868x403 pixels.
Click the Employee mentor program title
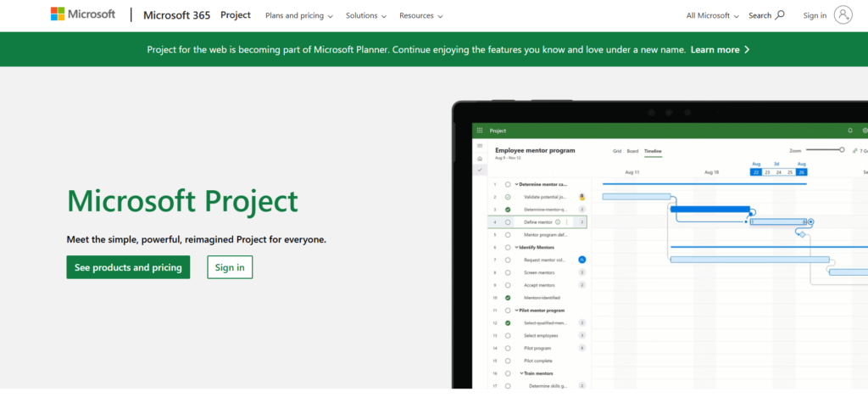click(x=535, y=150)
